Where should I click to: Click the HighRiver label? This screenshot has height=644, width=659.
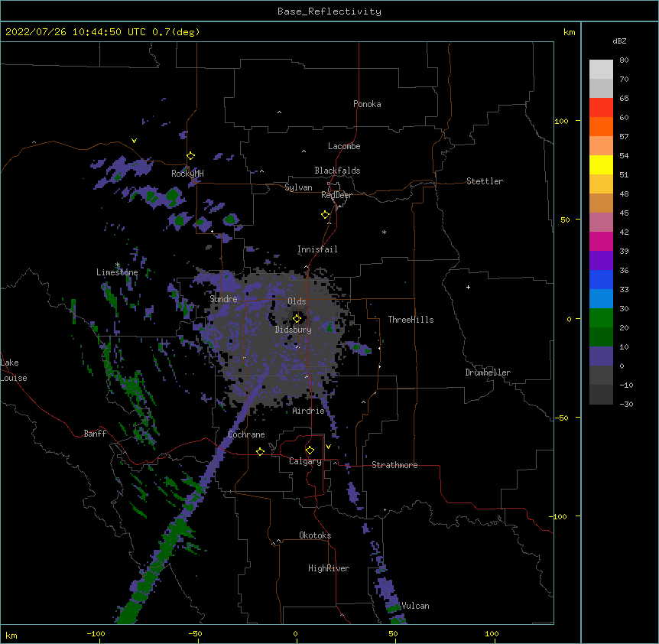[x=329, y=568]
